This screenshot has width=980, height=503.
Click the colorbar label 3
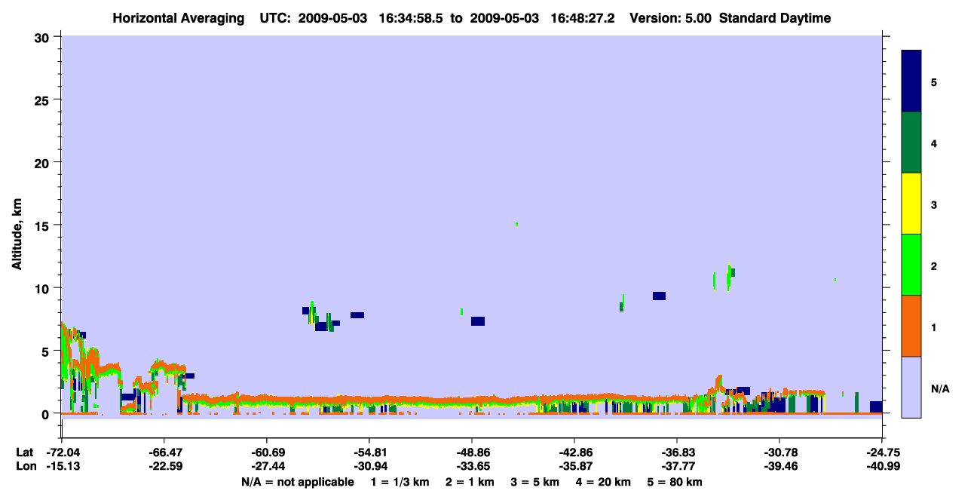pos(934,204)
